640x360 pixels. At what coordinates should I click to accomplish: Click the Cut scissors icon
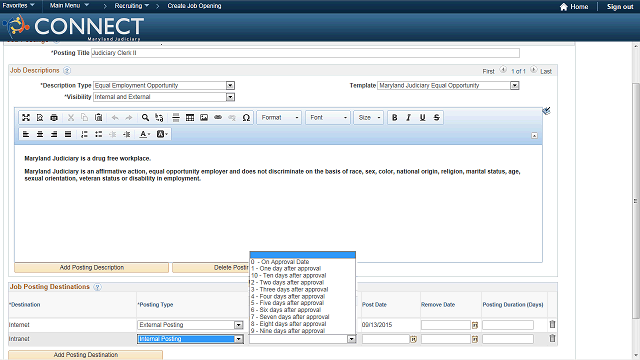click(71, 118)
